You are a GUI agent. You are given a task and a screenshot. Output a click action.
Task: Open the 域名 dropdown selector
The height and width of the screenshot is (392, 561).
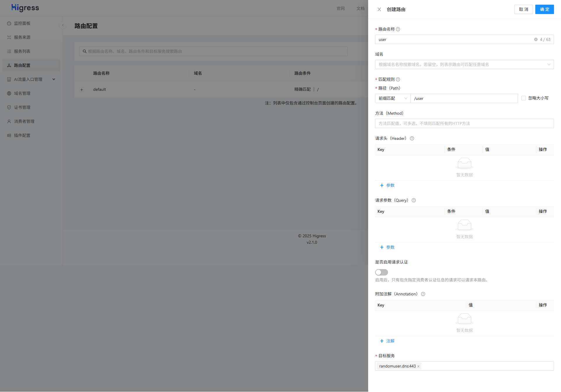[464, 65]
